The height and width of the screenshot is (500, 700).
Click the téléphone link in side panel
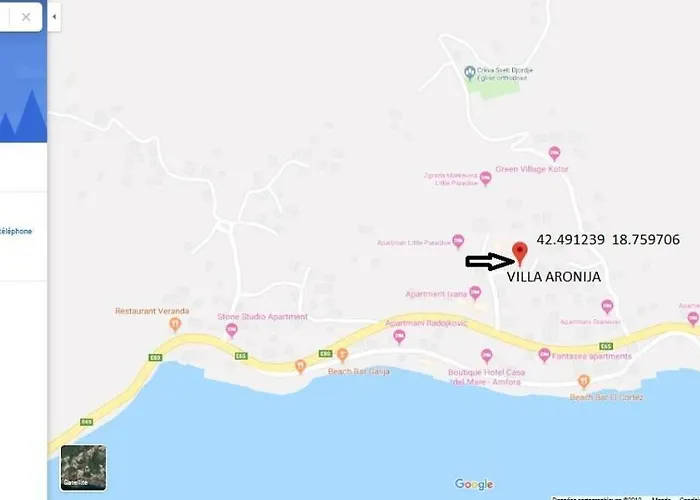[x=16, y=231]
